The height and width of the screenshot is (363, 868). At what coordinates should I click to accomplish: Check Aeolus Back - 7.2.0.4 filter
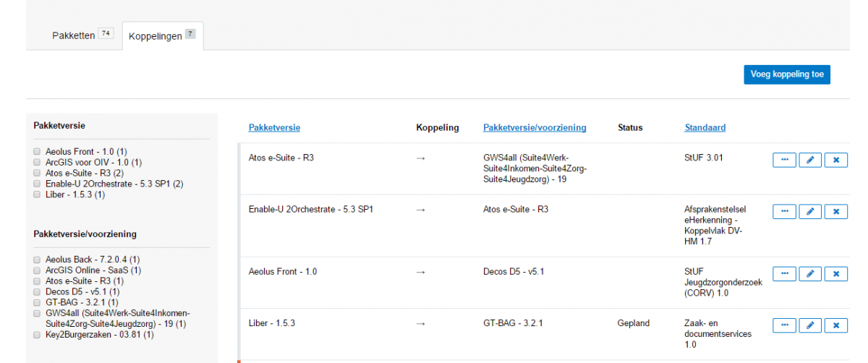[37, 260]
